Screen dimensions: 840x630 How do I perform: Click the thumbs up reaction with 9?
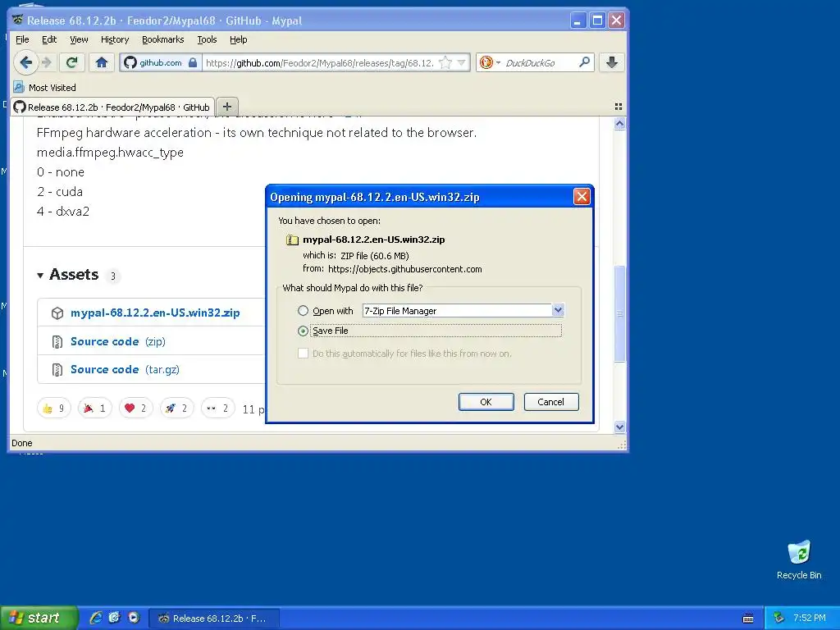pyautogui.click(x=54, y=409)
